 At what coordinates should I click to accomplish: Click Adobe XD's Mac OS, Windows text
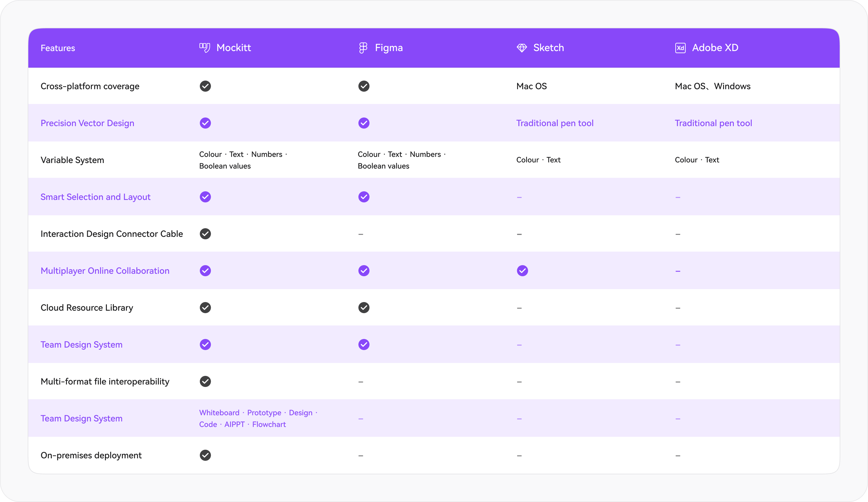tap(712, 86)
